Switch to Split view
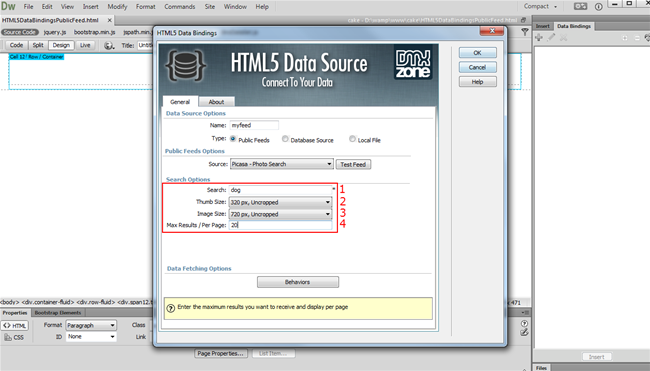Viewport: 650px width, 371px height. (38, 45)
